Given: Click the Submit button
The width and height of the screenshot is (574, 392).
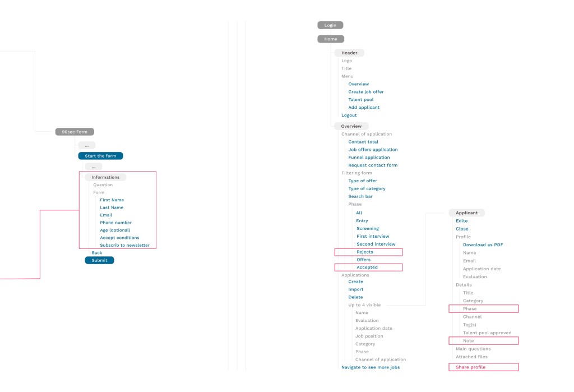Looking at the screenshot, I should point(100,260).
